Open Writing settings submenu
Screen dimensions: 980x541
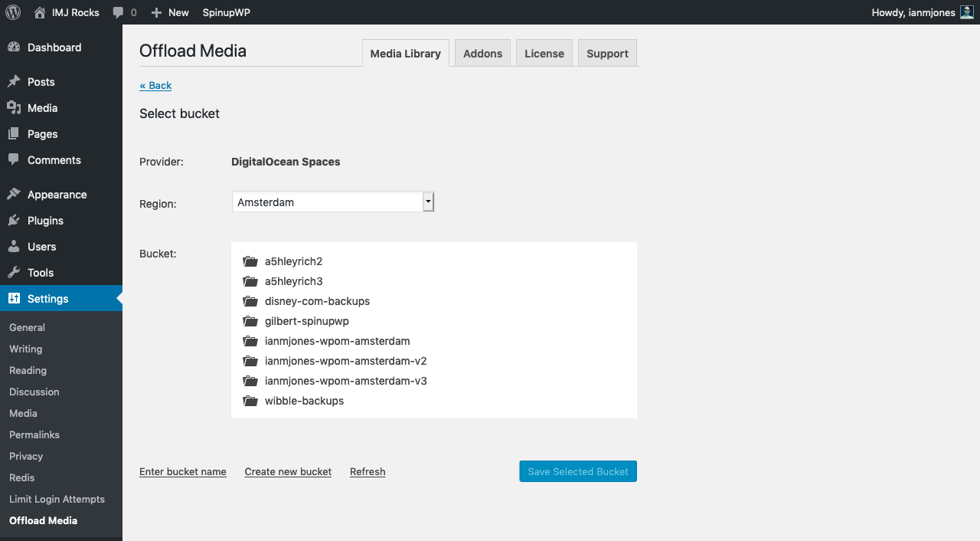click(x=25, y=349)
